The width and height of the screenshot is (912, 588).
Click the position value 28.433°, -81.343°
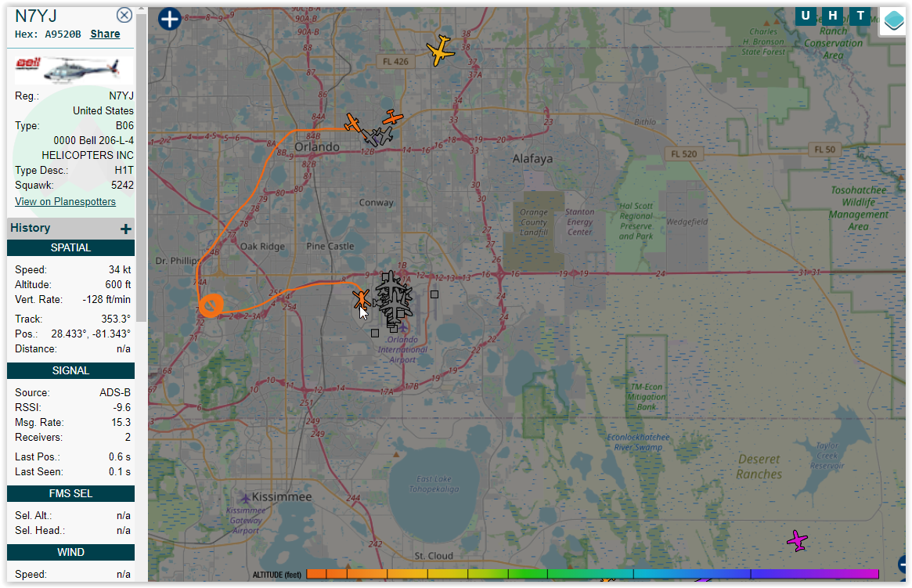91,334
